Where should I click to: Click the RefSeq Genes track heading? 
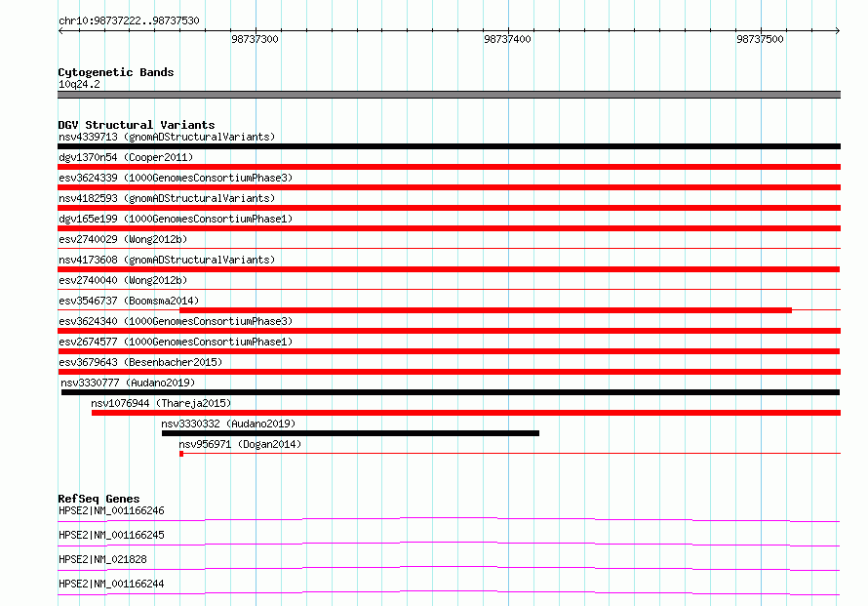pyautogui.click(x=99, y=499)
